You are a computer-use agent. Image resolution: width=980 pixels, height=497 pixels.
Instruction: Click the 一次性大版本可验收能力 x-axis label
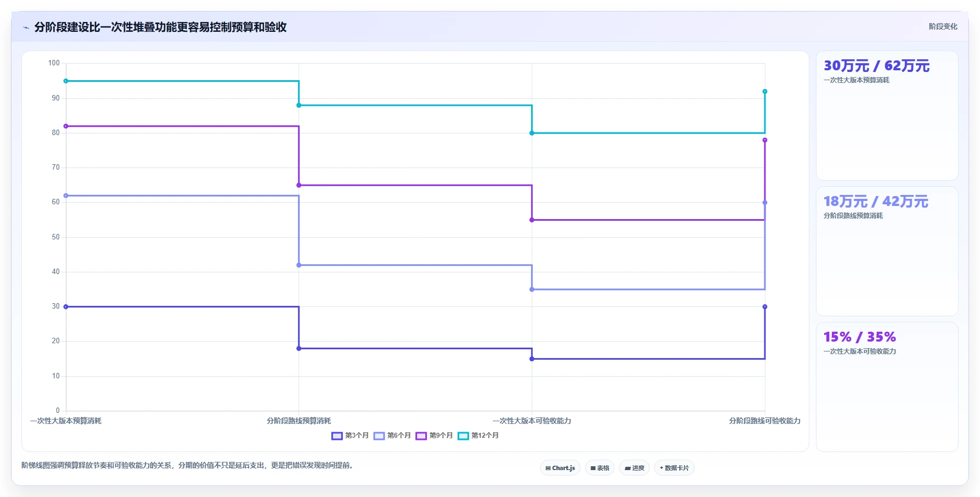tap(532, 421)
